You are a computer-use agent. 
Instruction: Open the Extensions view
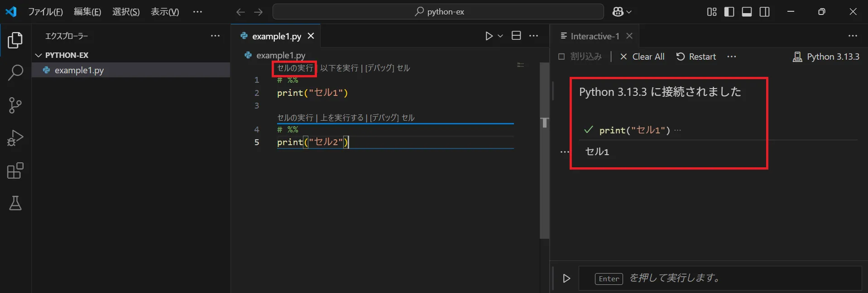coord(15,171)
